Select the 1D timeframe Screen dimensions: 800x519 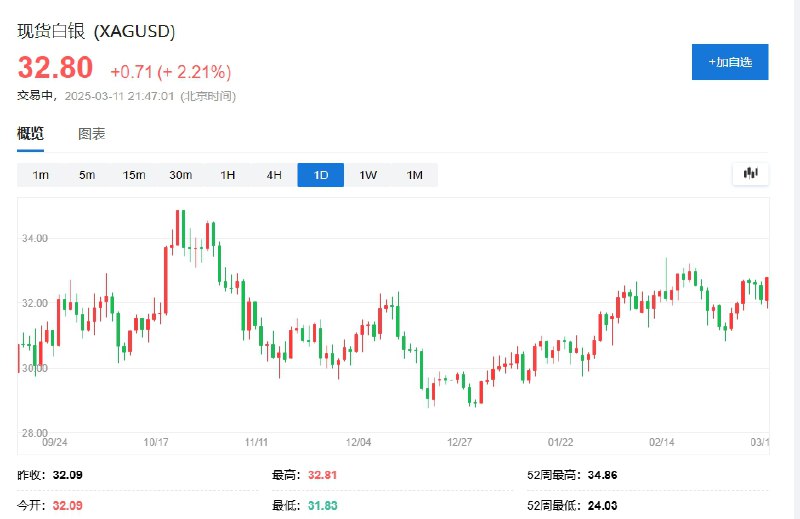point(320,175)
